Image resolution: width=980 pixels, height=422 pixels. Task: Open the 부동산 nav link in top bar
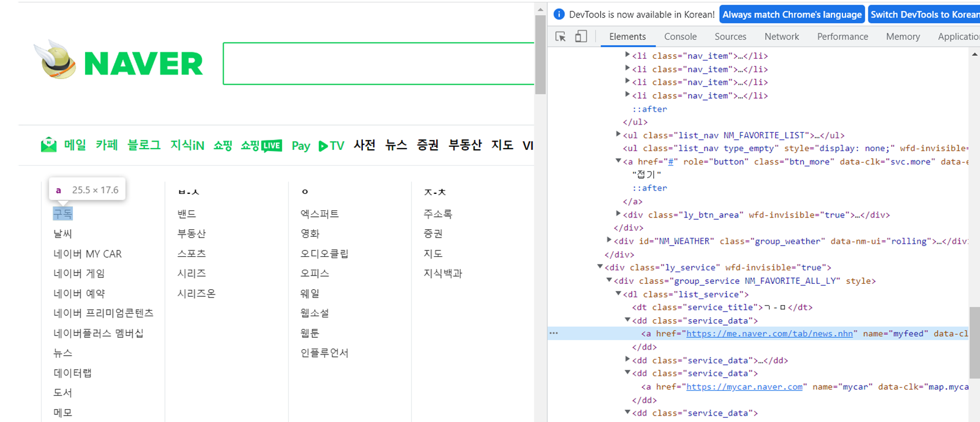465,145
